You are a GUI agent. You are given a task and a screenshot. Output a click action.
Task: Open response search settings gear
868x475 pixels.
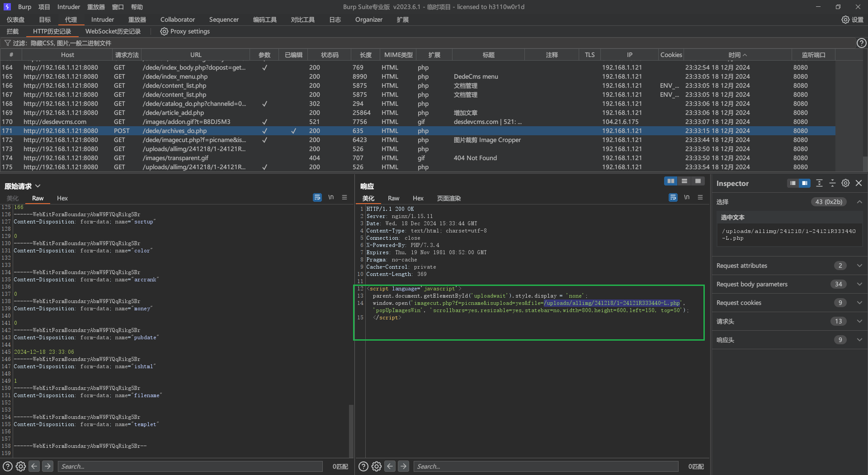coord(377,466)
